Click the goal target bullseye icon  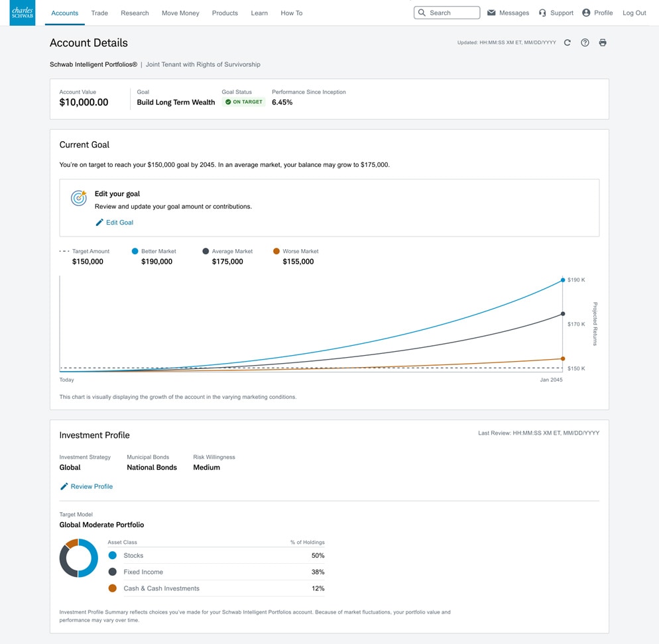point(79,198)
